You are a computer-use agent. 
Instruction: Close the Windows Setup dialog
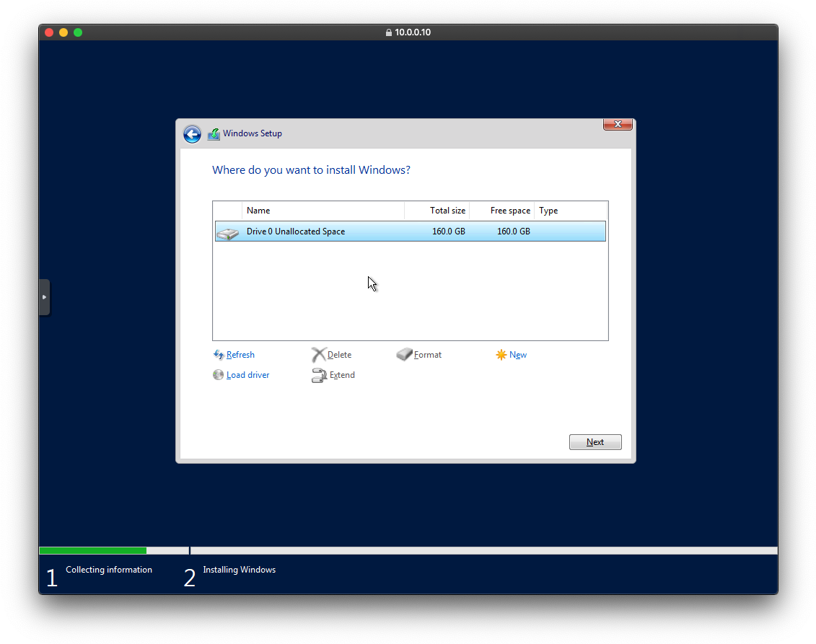pos(618,124)
